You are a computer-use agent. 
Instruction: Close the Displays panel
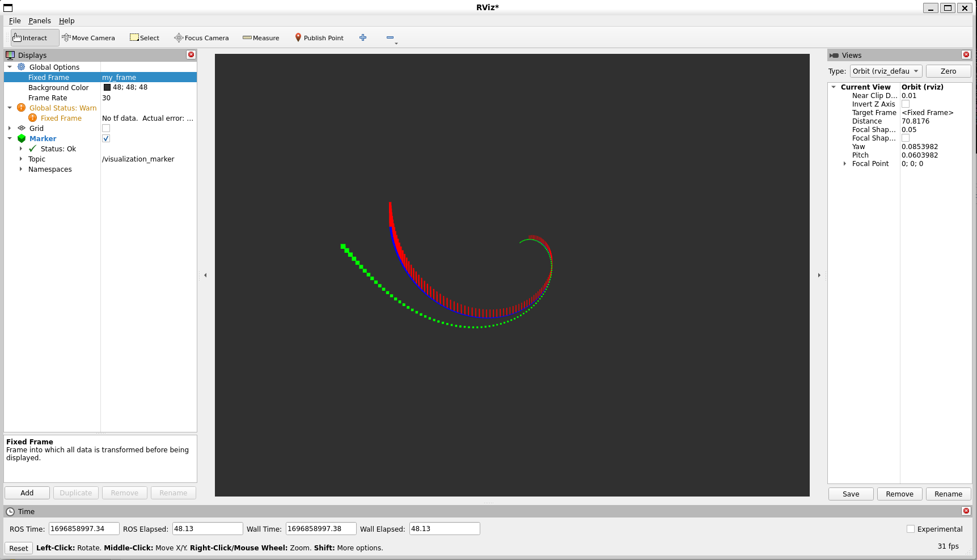(x=191, y=55)
